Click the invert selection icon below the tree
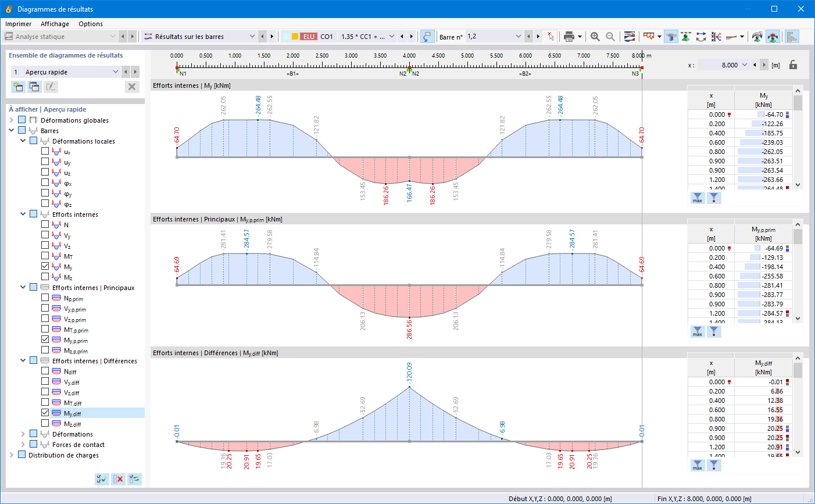815x504 pixels. coord(134,479)
